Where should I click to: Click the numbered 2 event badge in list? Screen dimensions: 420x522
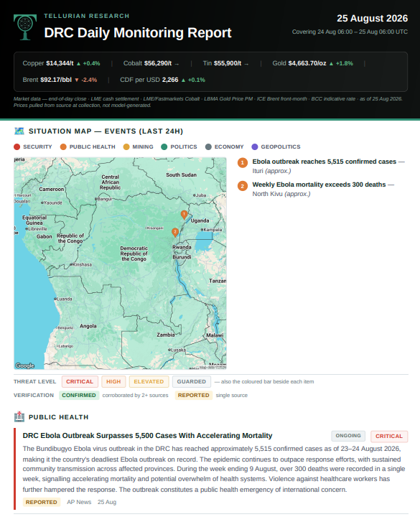[x=242, y=186]
